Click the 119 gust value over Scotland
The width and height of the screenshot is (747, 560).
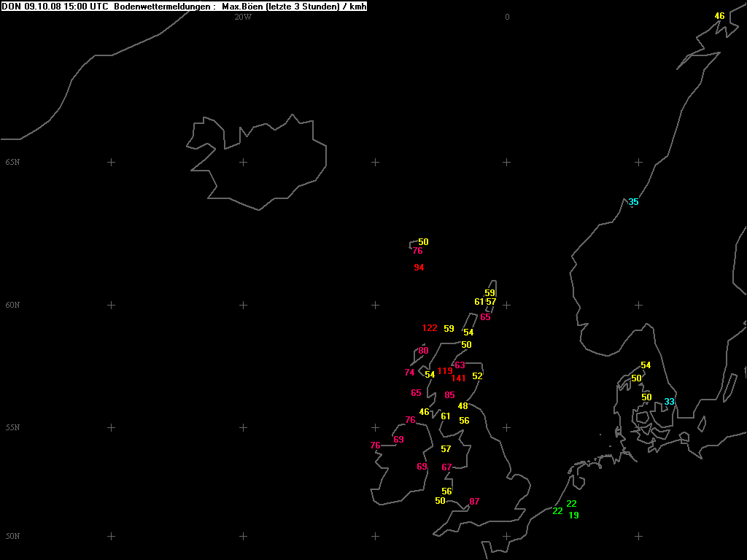(444, 371)
